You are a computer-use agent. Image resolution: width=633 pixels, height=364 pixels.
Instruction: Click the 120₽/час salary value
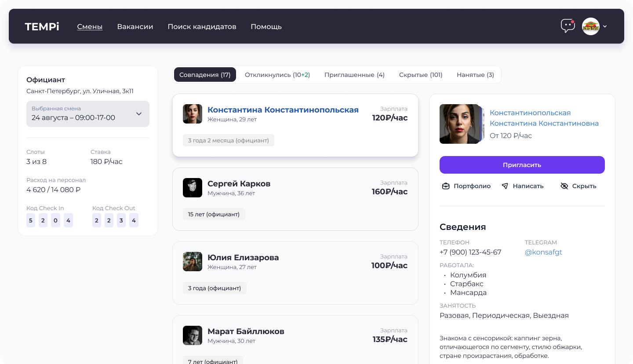click(x=390, y=118)
